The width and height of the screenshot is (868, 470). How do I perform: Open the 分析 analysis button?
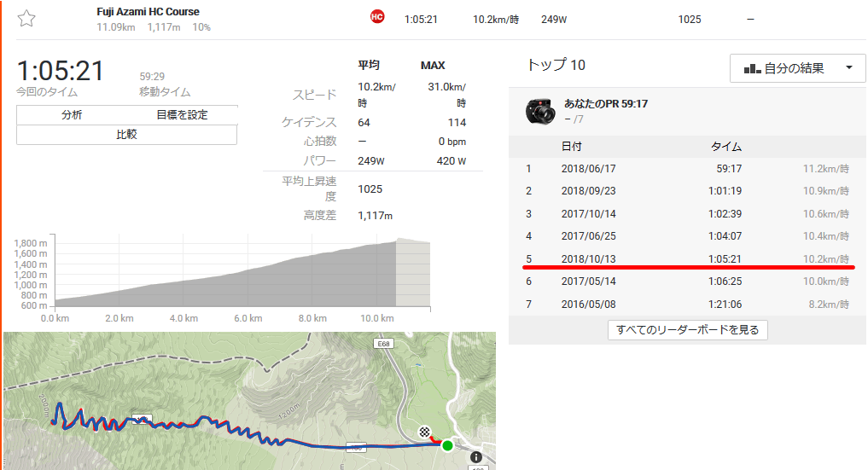tap(72, 115)
